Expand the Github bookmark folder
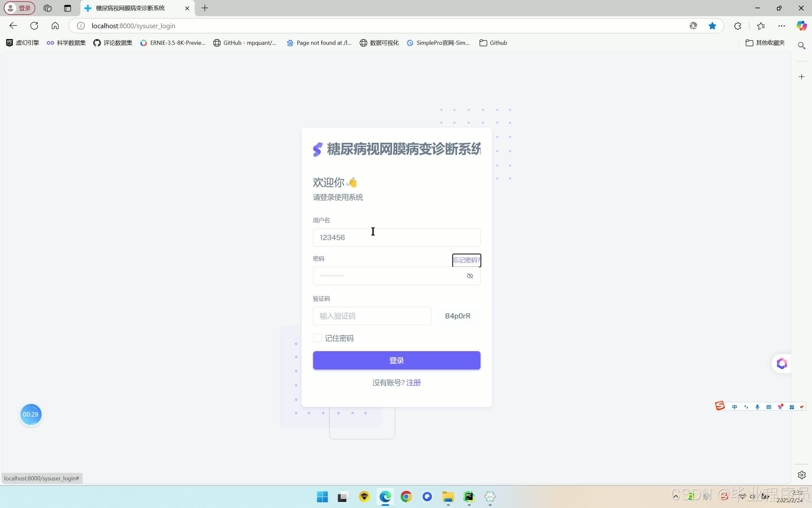Viewport: 812px width, 508px height. tap(493, 43)
